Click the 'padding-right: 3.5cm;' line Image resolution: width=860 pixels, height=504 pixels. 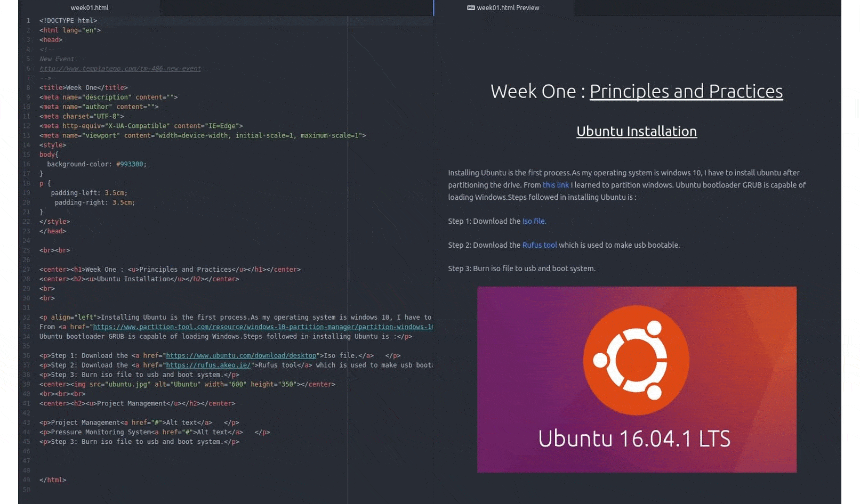95,203
